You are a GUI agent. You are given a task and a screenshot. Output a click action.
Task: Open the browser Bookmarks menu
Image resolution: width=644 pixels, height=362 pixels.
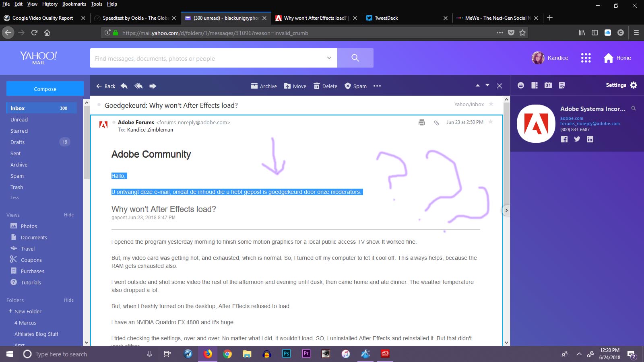pos(74,4)
